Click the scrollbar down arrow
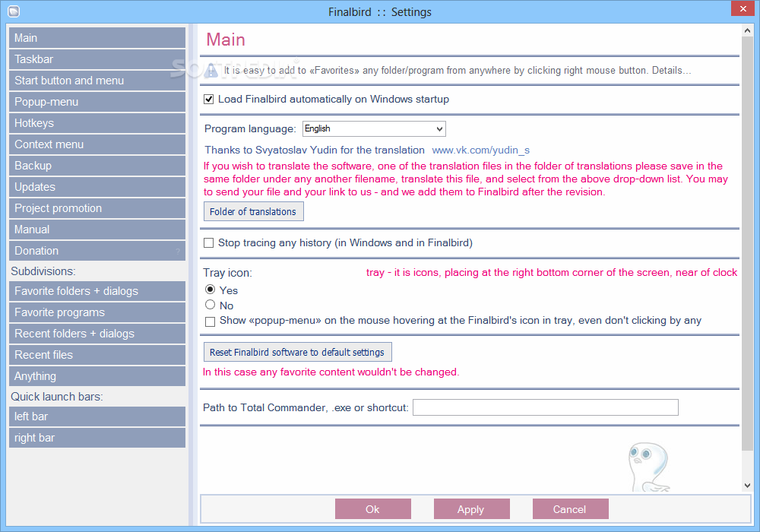Image resolution: width=760 pixels, height=532 pixels. 747,486
